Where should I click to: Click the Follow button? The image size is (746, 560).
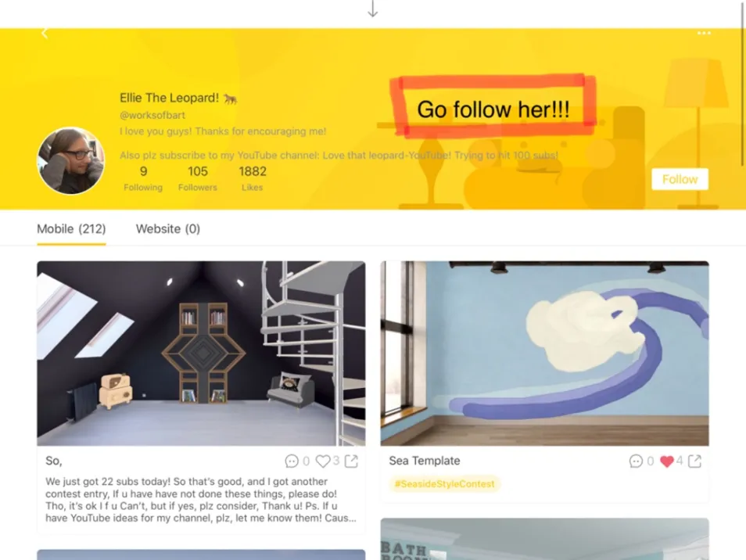point(680,179)
